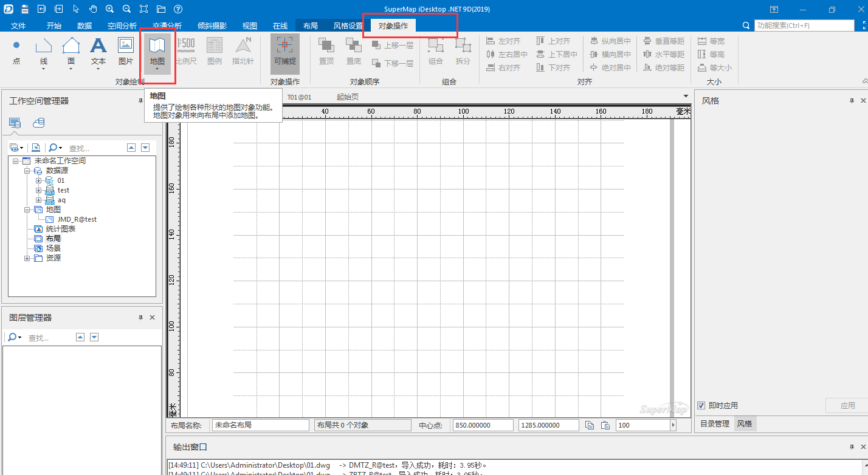The height and width of the screenshot is (475, 868).
Task: Open the 线 tool dropdown arrow
Action: click(44, 69)
